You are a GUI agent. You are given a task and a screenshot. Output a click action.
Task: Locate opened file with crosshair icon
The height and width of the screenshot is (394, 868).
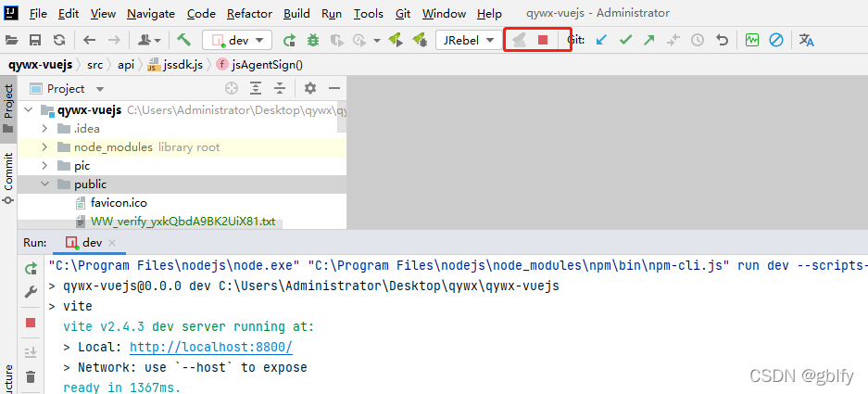point(232,88)
